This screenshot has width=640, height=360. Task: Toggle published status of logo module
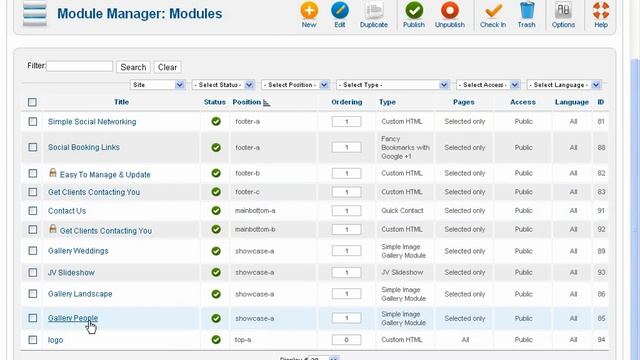[x=216, y=340]
